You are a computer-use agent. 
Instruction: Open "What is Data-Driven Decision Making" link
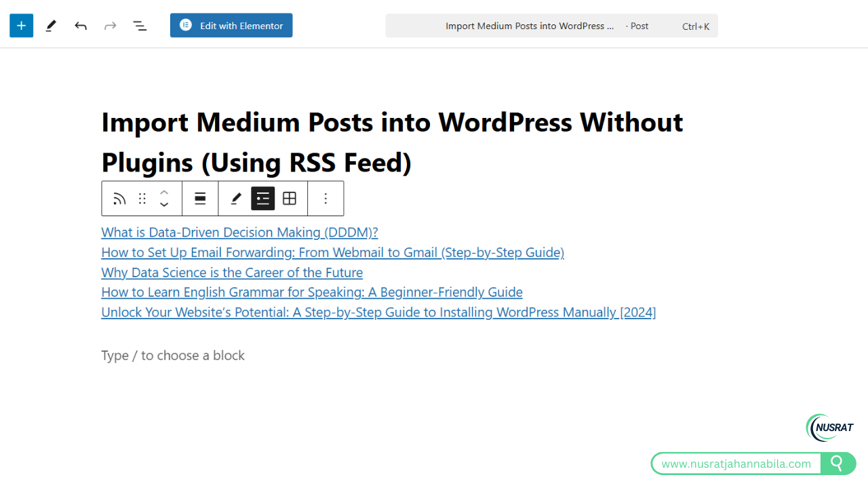click(x=239, y=232)
